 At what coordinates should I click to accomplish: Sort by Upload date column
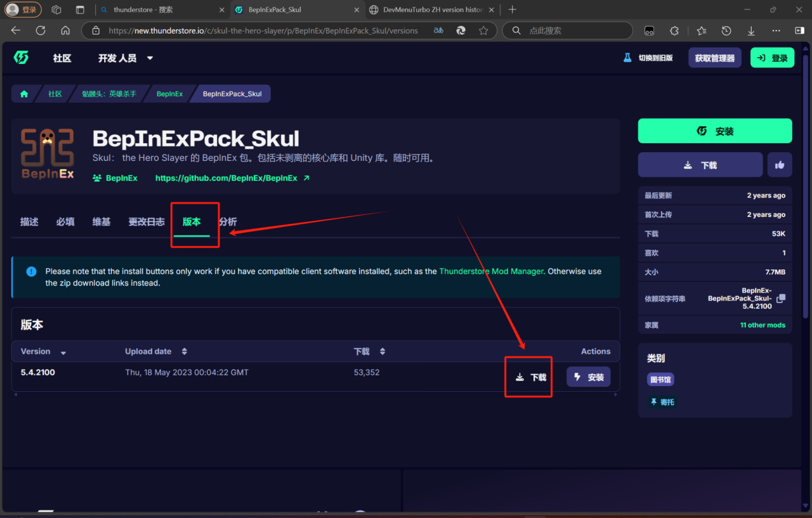(x=155, y=351)
